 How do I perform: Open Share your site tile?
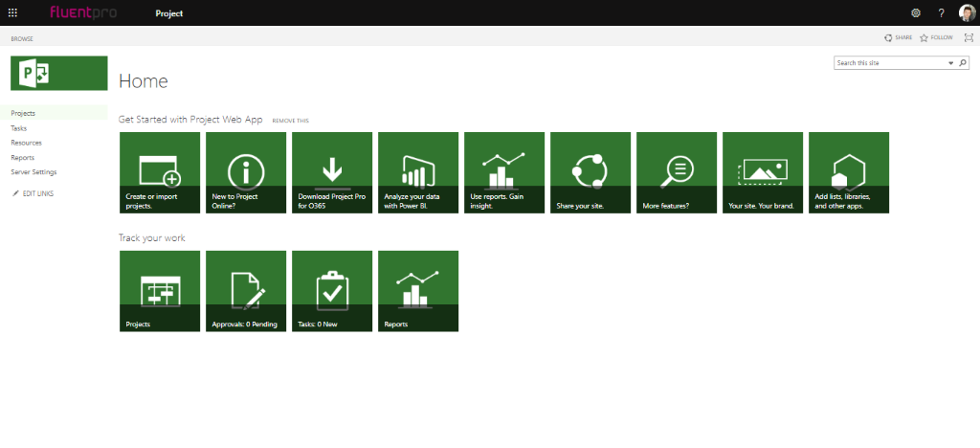tap(590, 172)
